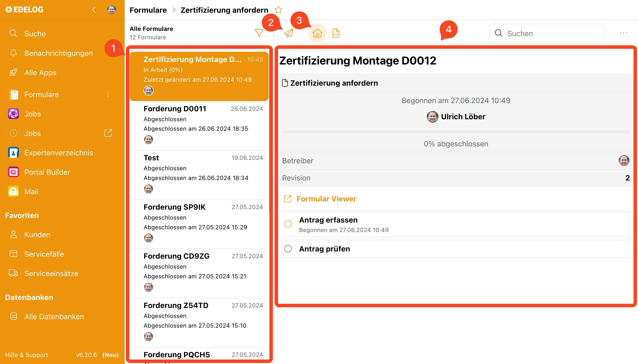This screenshot has width=638, height=364.
Task: Click the paper plane send icon
Action: [x=289, y=33]
